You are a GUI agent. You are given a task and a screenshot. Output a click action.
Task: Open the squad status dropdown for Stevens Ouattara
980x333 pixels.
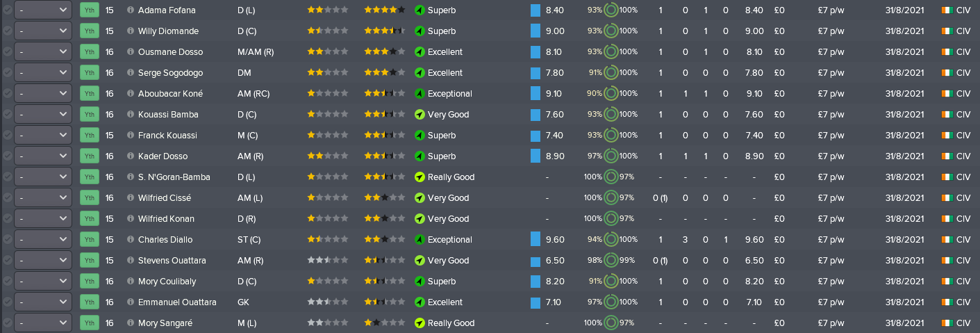(43, 261)
